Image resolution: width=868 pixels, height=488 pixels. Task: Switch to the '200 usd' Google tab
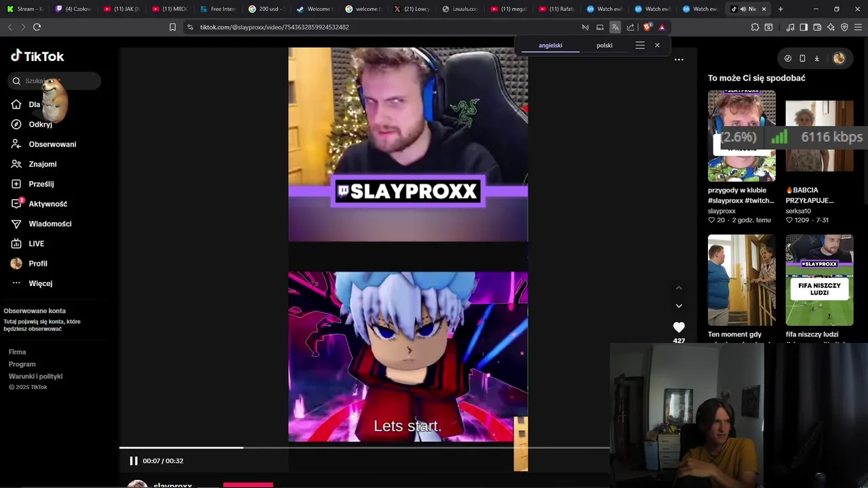pyautogui.click(x=266, y=9)
